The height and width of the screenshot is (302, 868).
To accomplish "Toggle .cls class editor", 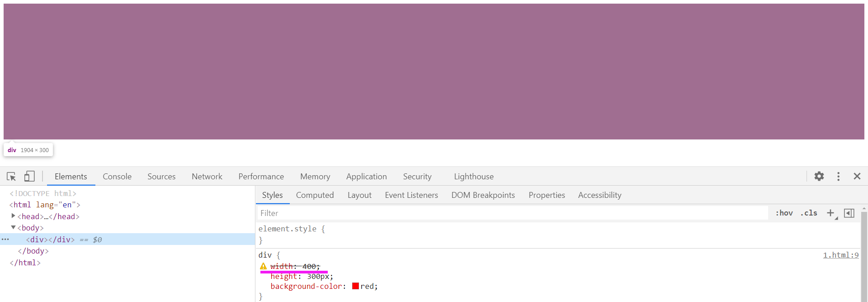I will 809,213.
